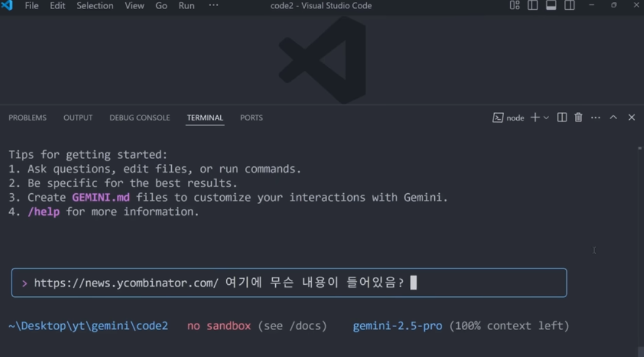Viewport: 644px width, 357px height.
Task: Open the File menu
Action: coord(32,6)
